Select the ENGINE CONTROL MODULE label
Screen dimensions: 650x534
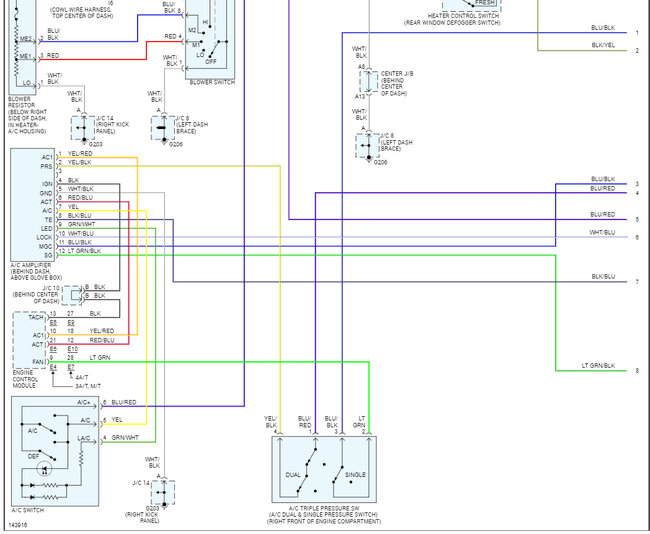pos(25,379)
